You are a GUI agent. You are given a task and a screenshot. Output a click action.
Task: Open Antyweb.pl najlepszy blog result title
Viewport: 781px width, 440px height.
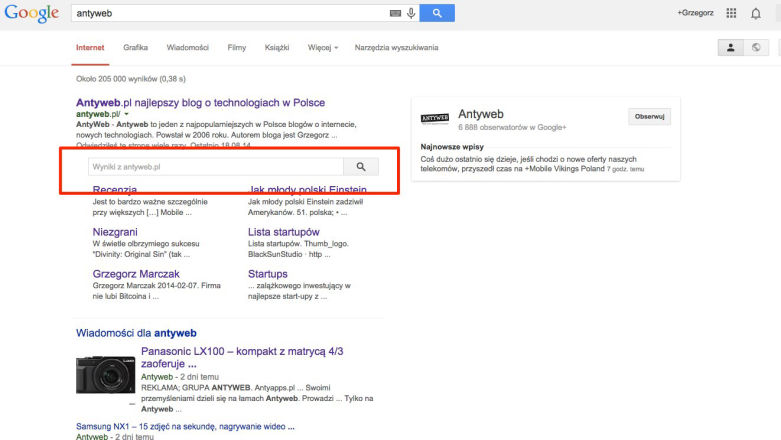[200, 103]
